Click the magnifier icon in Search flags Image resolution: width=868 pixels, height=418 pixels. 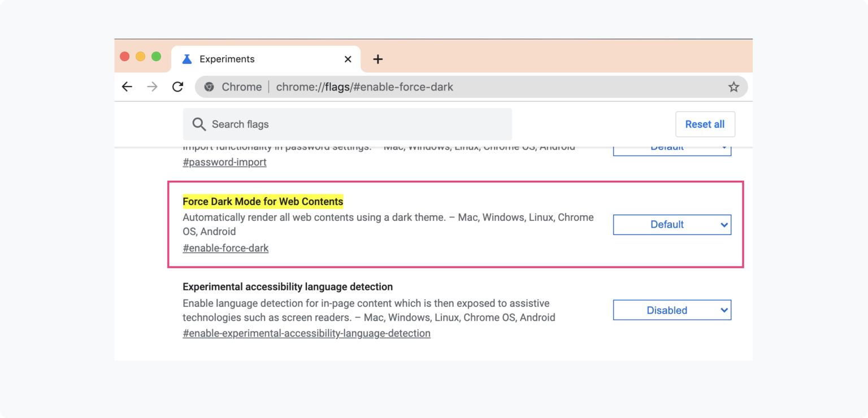tap(199, 124)
